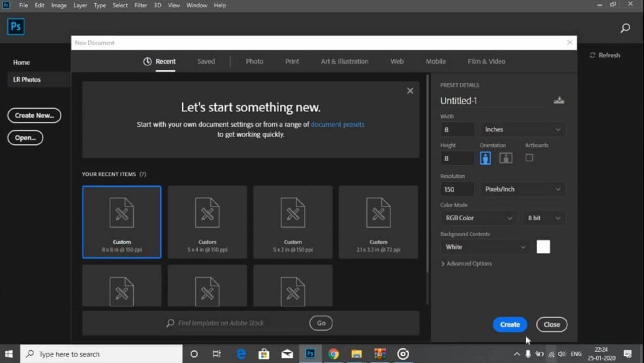Open the Image menu
This screenshot has width=644, height=363.
point(58,5)
